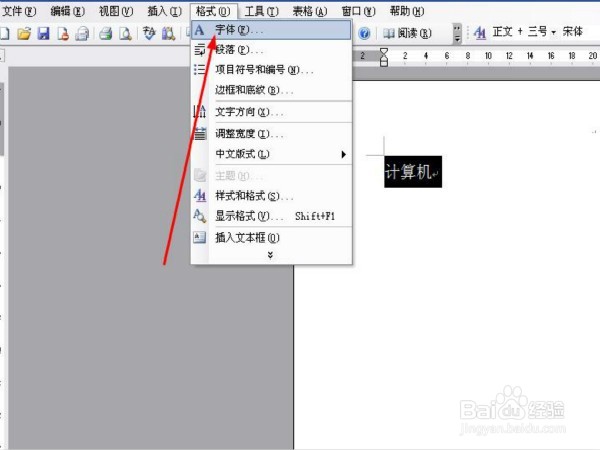Open Print Preview magnifier icon

(x=125, y=34)
